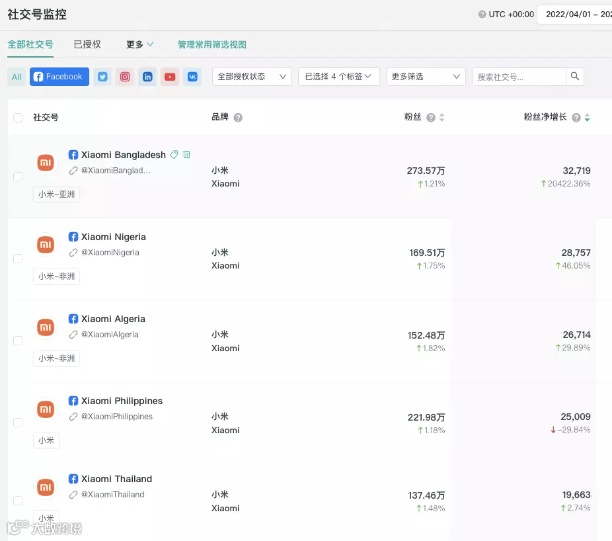Filter by VK platform icon

(192, 77)
